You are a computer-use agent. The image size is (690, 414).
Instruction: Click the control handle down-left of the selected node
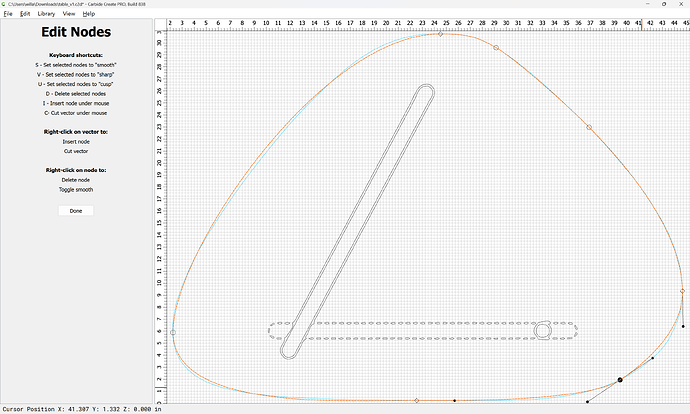[587, 402]
